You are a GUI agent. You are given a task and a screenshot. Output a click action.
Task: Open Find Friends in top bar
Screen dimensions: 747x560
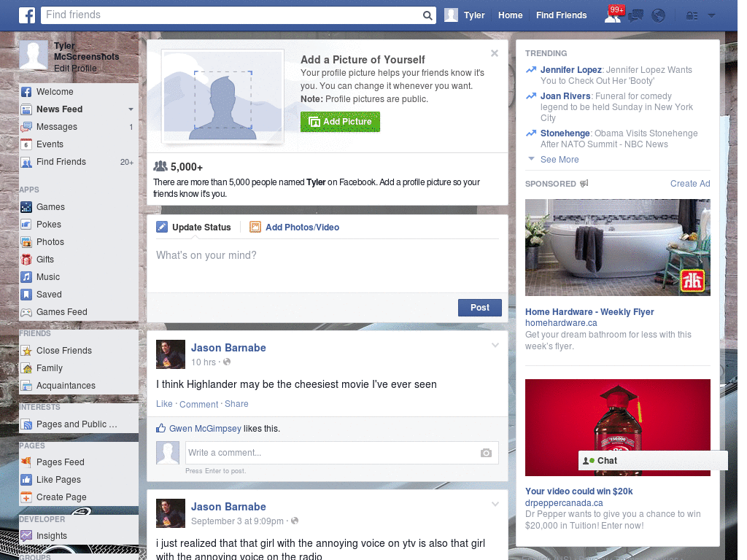[561, 15]
